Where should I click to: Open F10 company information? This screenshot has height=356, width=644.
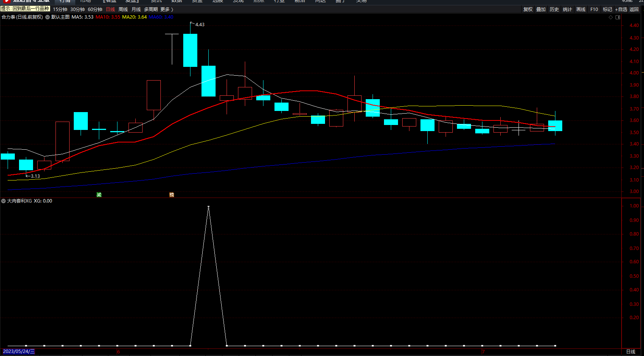[x=594, y=9]
